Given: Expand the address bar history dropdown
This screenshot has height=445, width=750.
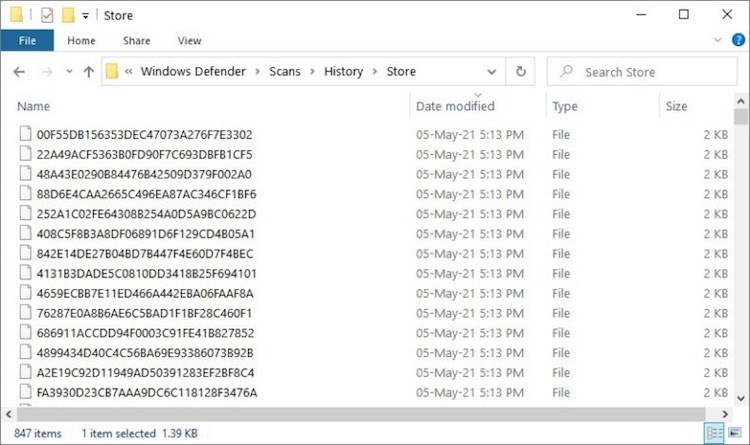Looking at the screenshot, I should (x=491, y=72).
